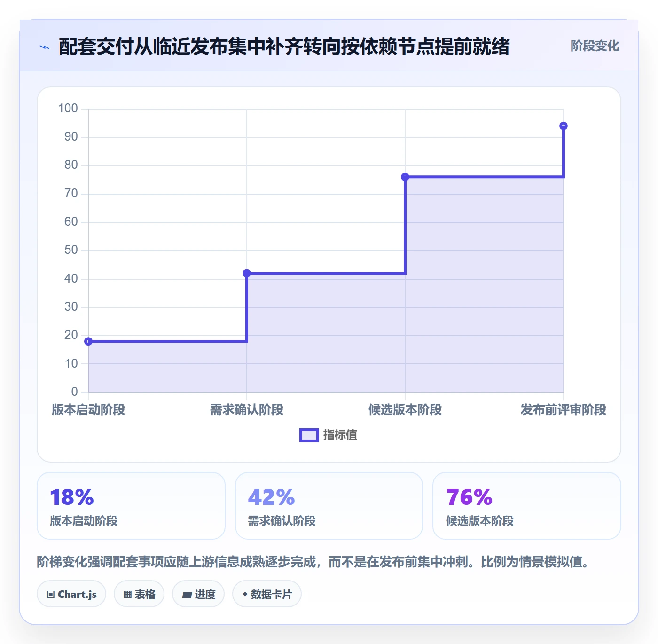The width and height of the screenshot is (658, 644).
Task: Toggle the 指标值 legend color box
Action: [309, 435]
